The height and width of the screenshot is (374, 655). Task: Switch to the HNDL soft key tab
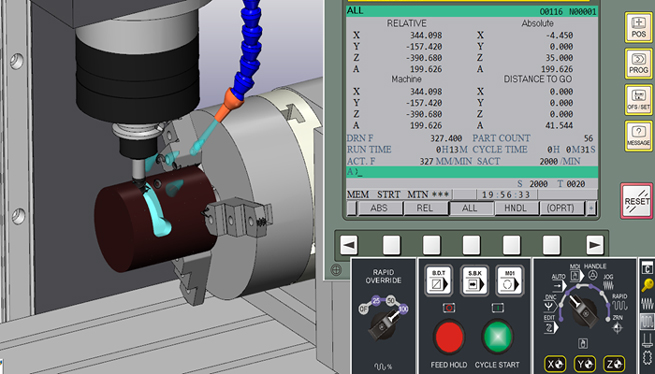516,208
